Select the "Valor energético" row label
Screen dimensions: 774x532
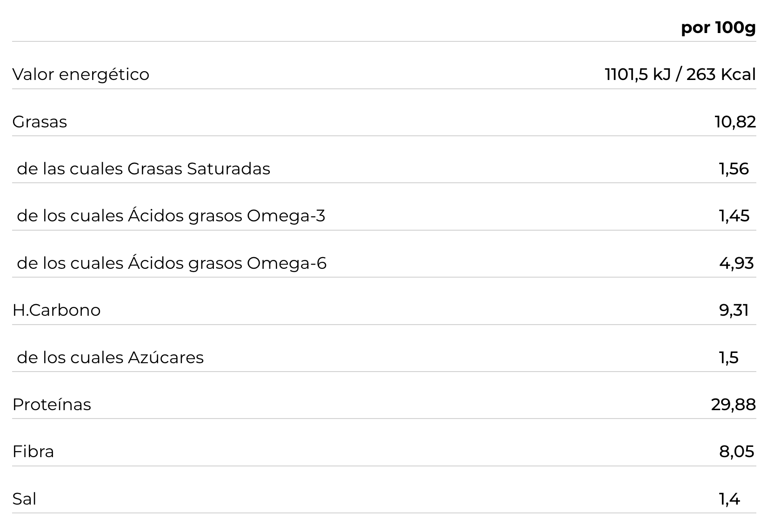click(81, 74)
